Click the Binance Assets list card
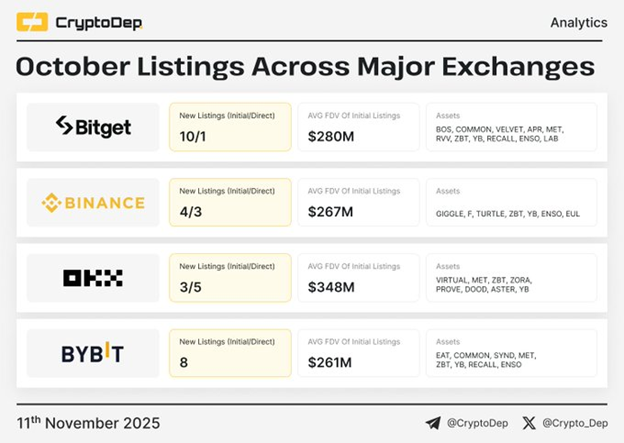The image size is (624, 443). 511,203
